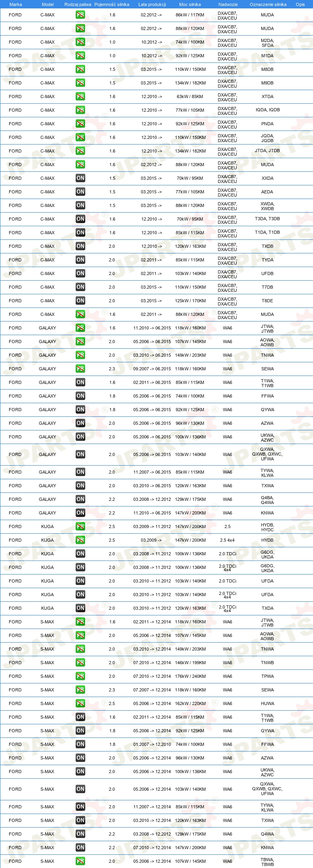Screen dimensions: 313x868
Task: Click the diesel icon in the S-MAX Q4WA row
Action: point(80,834)
